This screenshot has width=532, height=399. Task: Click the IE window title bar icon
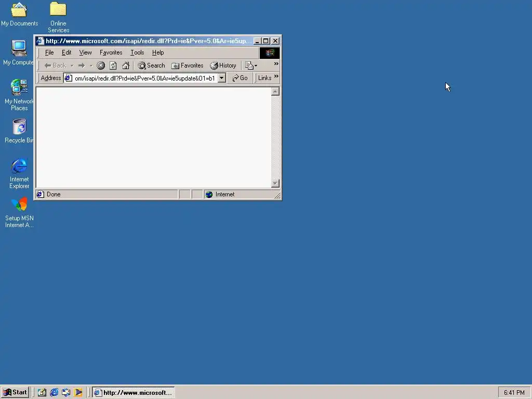coord(41,41)
